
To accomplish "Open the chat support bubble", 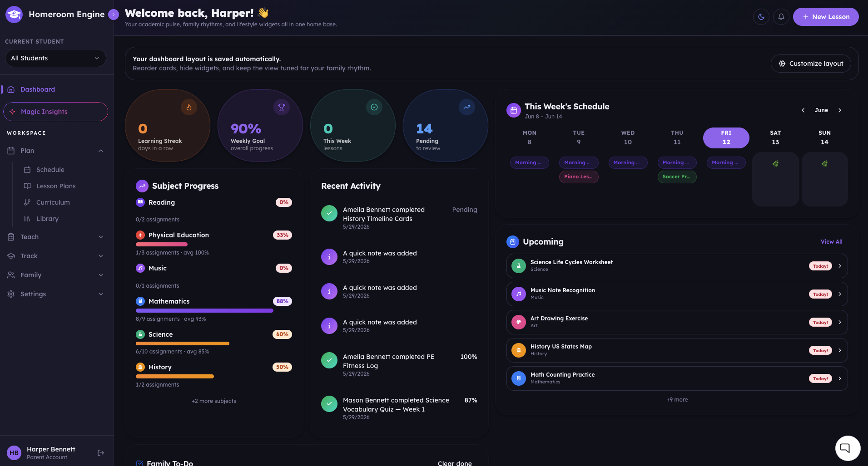I will click(848, 448).
